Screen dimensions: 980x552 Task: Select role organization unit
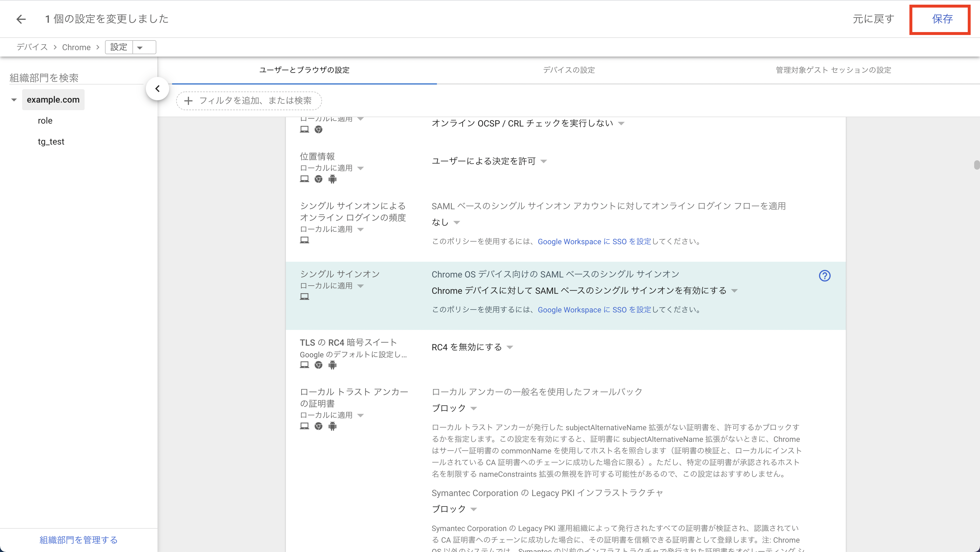(x=45, y=120)
